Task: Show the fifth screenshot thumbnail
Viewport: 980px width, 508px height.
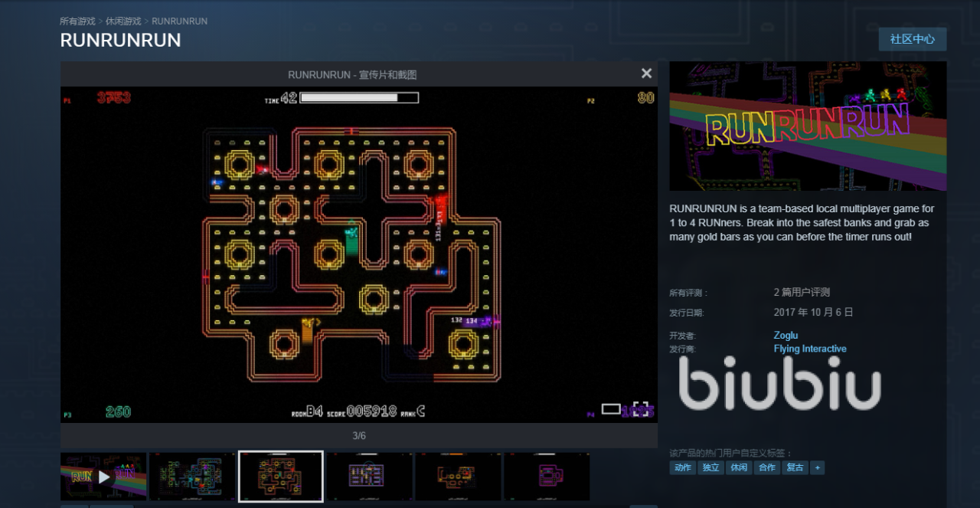Action: point(458,477)
